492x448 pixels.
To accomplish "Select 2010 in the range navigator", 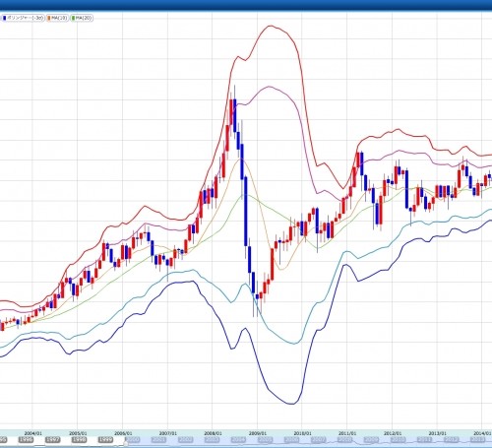I will (398, 439).
